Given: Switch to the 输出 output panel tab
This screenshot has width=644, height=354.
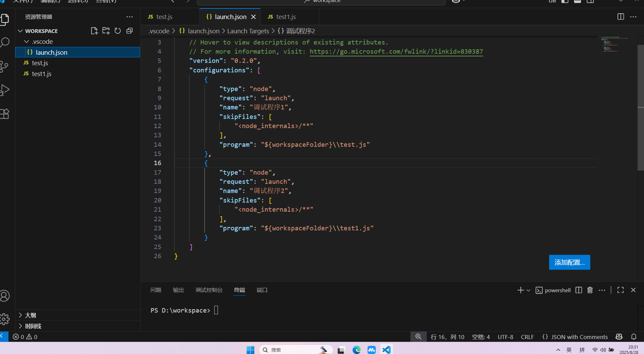Looking at the screenshot, I should [178, 290].
